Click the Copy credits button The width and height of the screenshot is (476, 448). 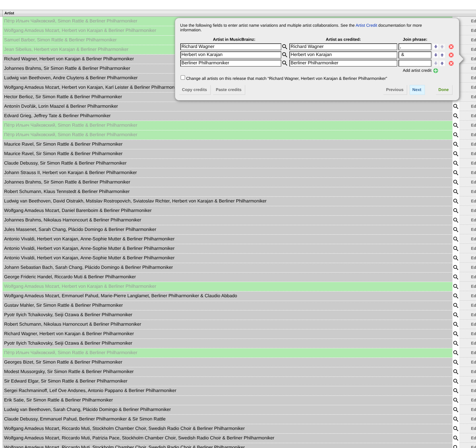pyautogui.click(x=194, y=90)
